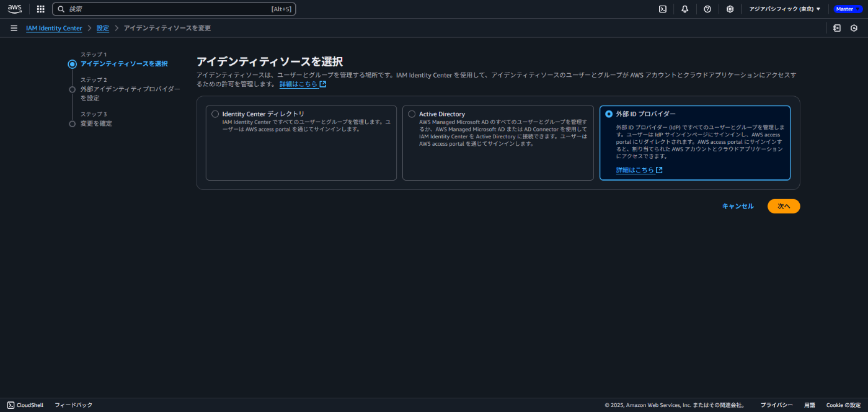Click the clock icon in breadcrumb bar
Viewport: 868px width, 412px height.
854,28
